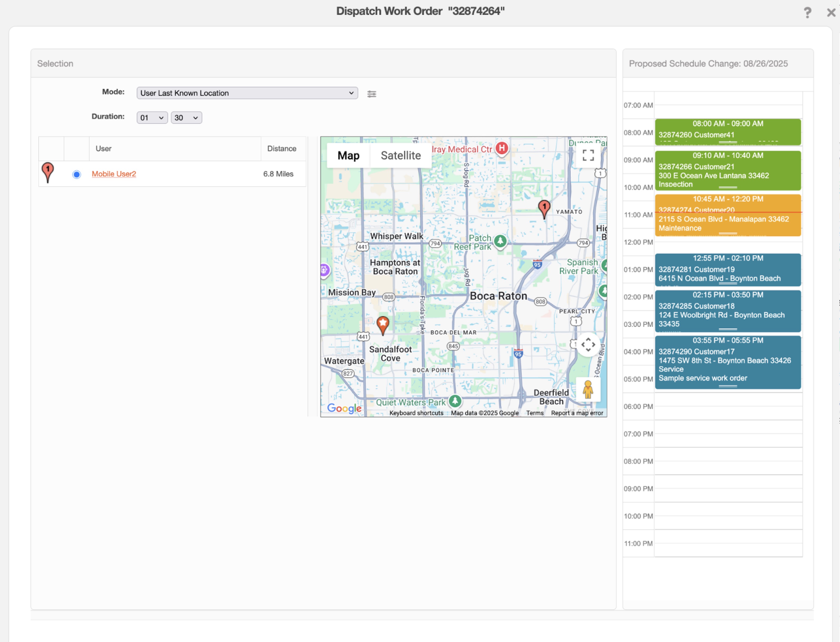Open the Mode dropdown

[x=247, y=93]
